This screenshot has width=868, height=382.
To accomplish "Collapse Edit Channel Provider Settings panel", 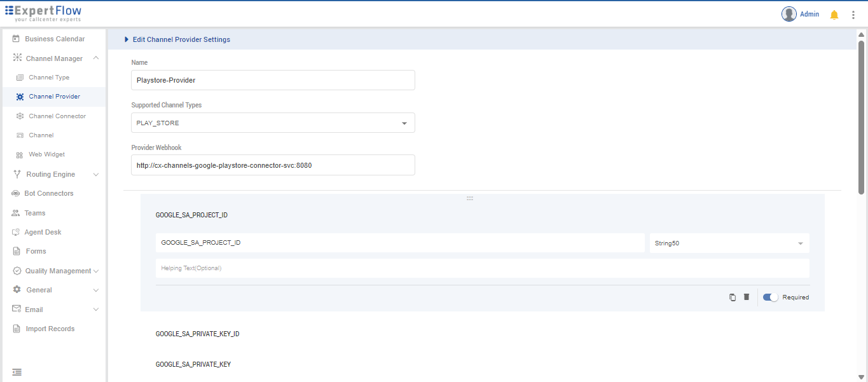I will (x=127, y=39).
